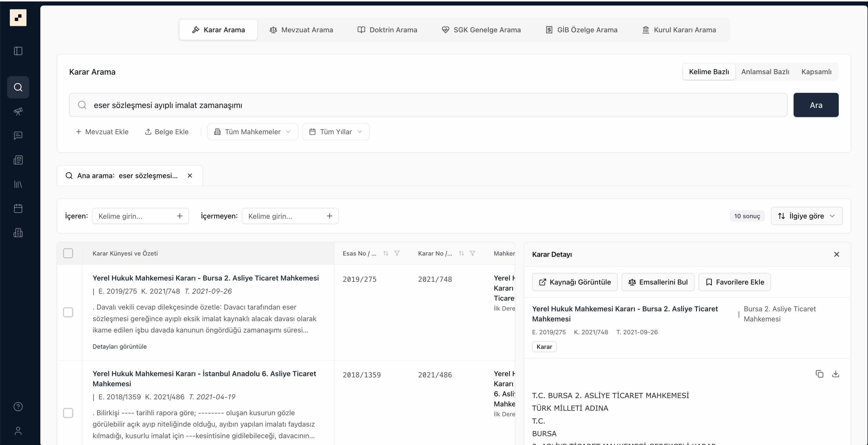Open the calendar icon in sidebar

18,208
